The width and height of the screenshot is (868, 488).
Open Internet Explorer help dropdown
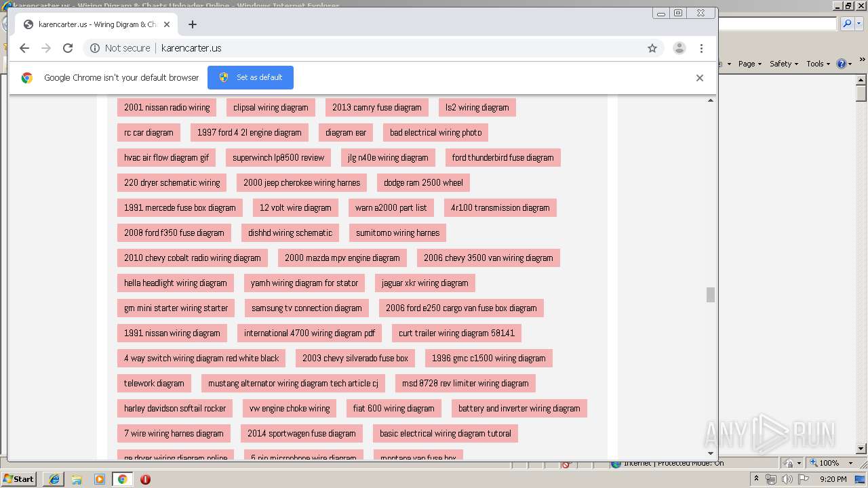coord(844,64)
